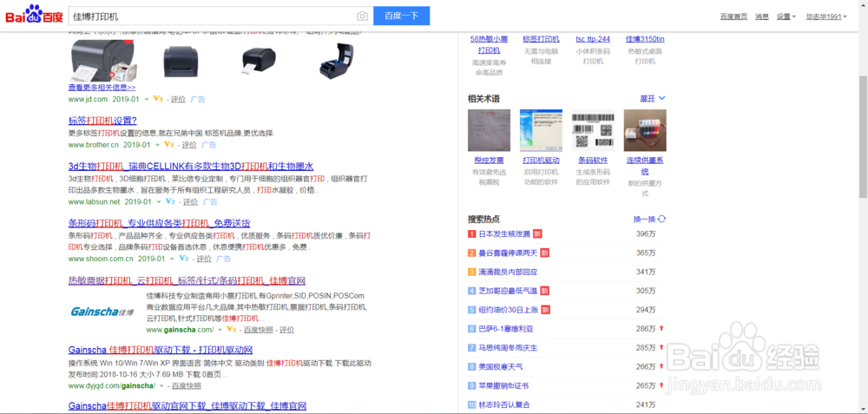The height and width of the screenshot is (414, 868).
Task: Click first printer image with label roll
Action: [x=102, y=61]
